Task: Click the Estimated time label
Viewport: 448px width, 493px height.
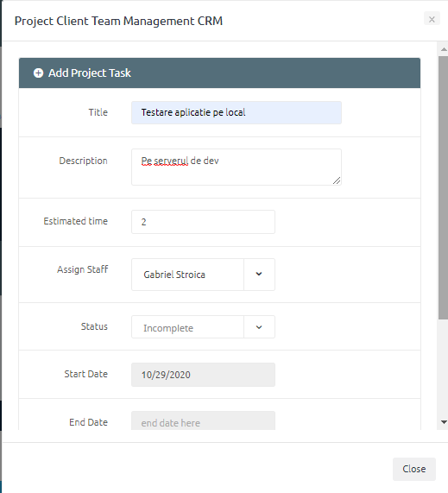Action: 75,221
